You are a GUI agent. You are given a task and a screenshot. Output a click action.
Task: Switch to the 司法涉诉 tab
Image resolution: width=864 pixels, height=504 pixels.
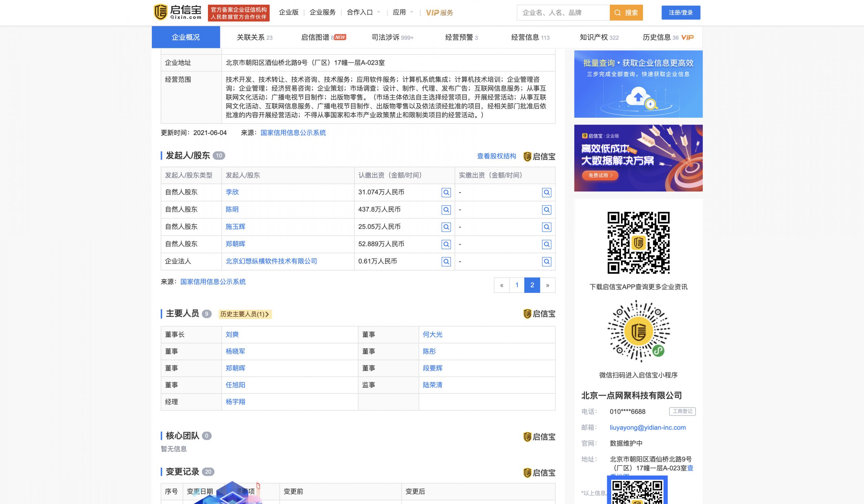[x=392, y=37]
